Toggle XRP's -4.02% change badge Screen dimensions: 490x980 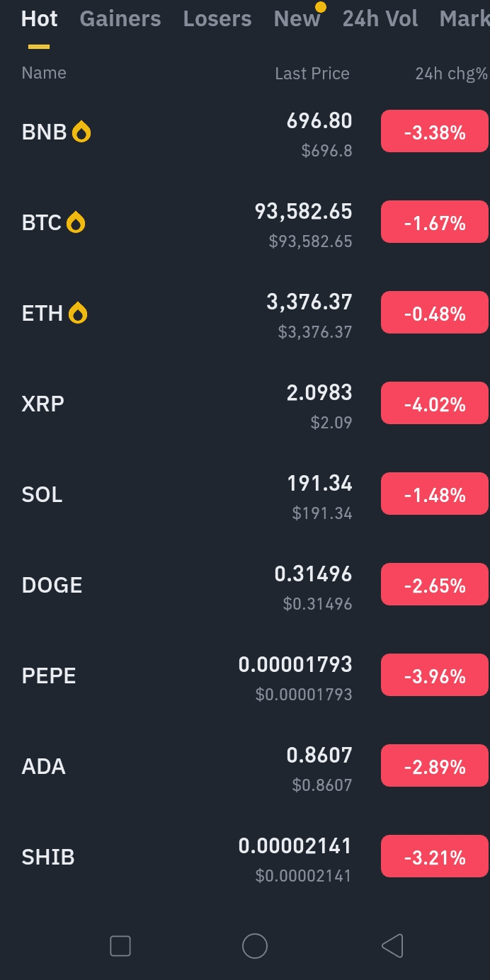pyautogui.click(x=435, y=404)
